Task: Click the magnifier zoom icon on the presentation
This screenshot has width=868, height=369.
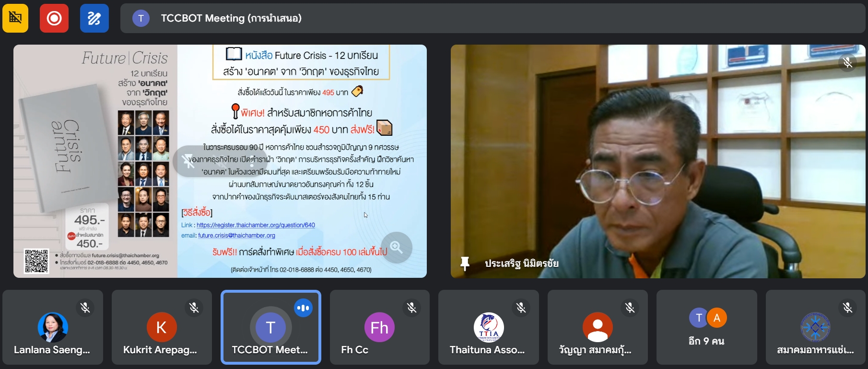Action: coord(396,248)
